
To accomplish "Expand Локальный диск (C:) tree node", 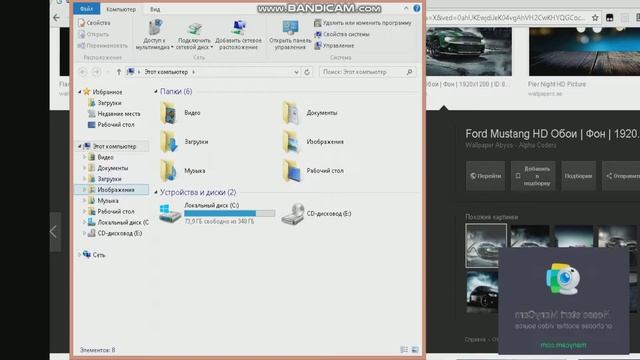I will tap(84, 222).
